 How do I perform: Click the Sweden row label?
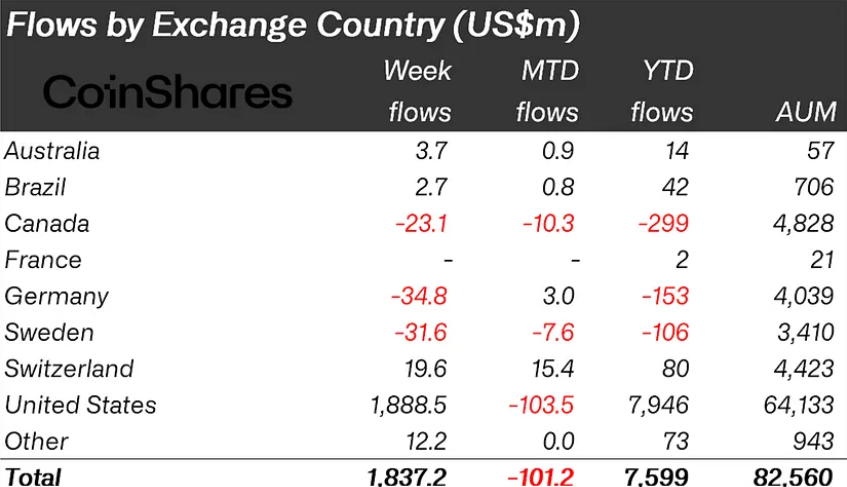[x=49, y=332]
